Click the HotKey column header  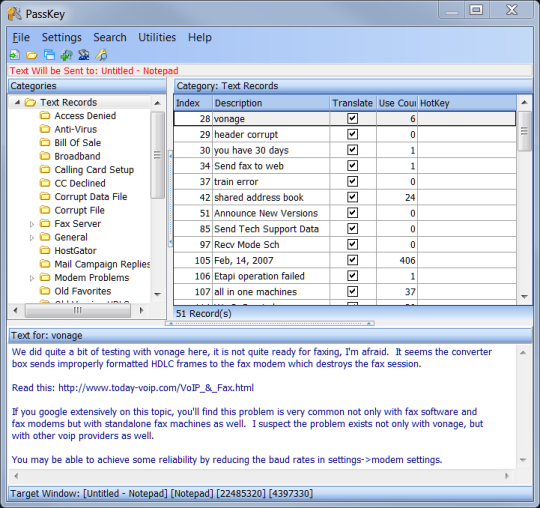click(467, 103)
